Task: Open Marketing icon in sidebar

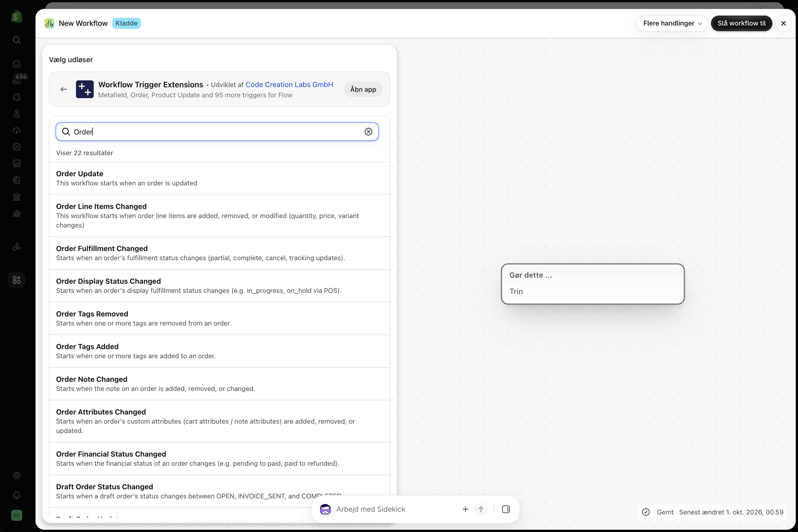Action: [17, 130]
